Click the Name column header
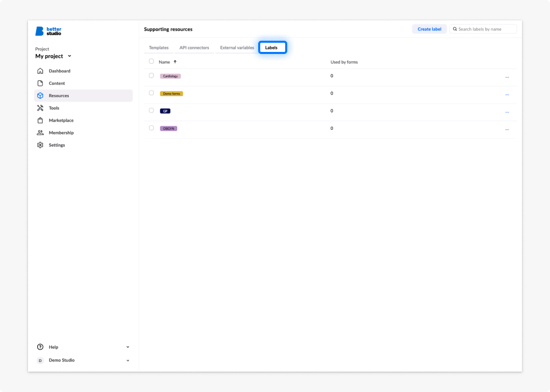Viewport: 550px width, 392px height. coord(164,62)
